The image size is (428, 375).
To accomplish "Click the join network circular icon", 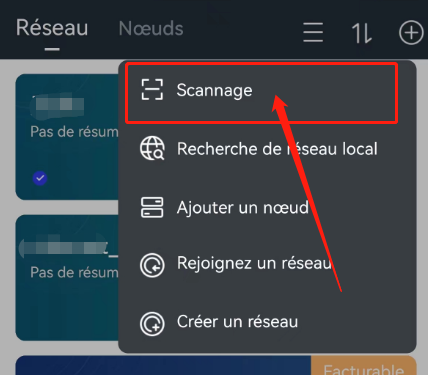I will tap(152, 265).
